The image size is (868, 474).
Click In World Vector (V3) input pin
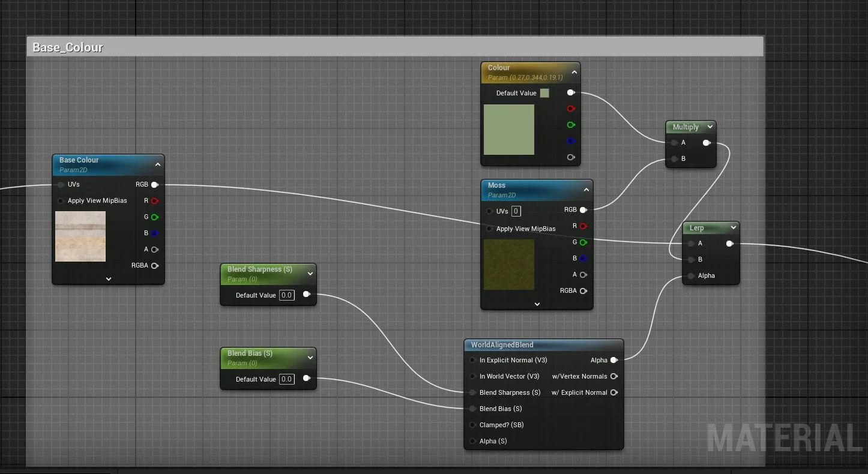click(472, 377)
